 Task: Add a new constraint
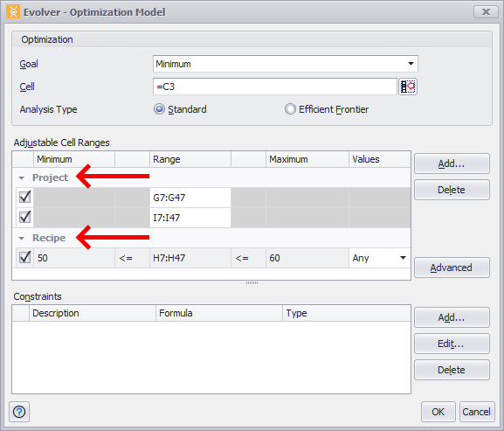(452, 317)
